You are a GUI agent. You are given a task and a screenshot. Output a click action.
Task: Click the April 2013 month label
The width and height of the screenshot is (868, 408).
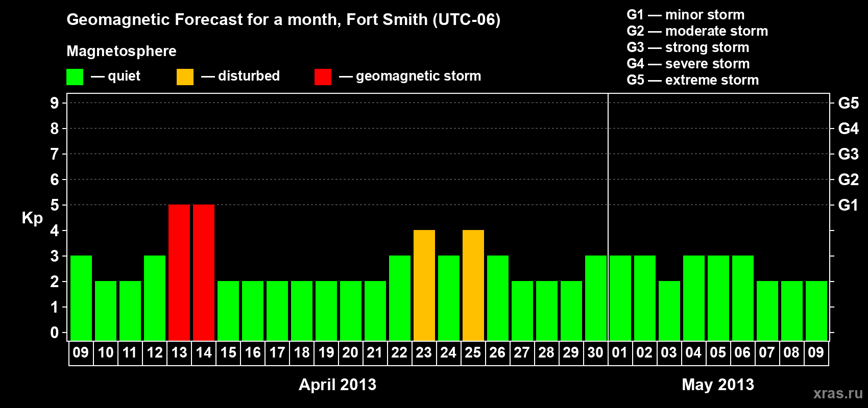coord(337,385)
